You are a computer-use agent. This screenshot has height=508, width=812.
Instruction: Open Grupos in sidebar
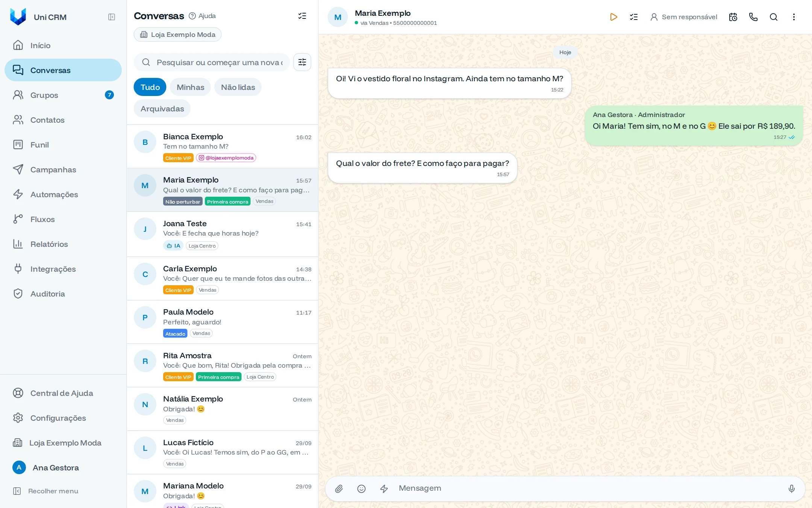tap(63, 95)
